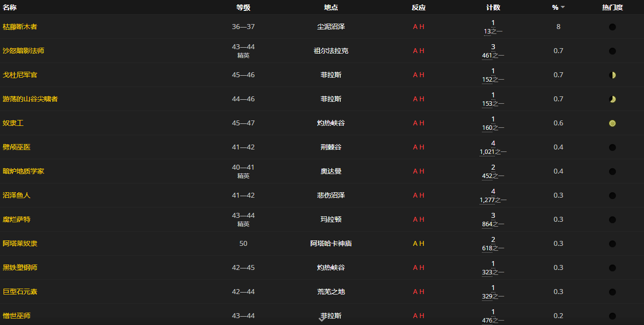Open the 戈杜尼军官 NPC link

pos(20,75)
